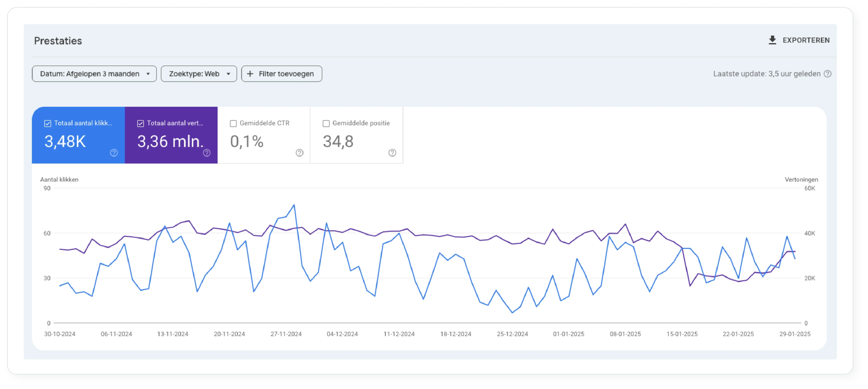Image resolution: width=868 pixels, height=389 pixels.
Task: Disable the Totaal aantal klikken checkbox
Action: (x=47, y=123)
